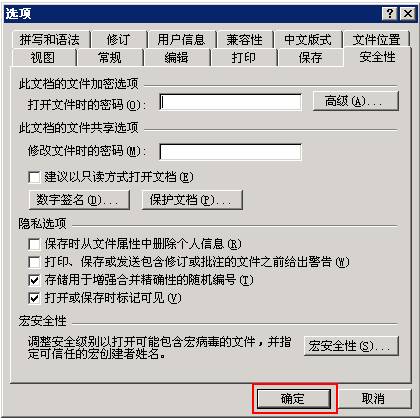Uncheck 存储用于增强合并精确性的随机编号
The height and width of the screenshot is (418, 420).
pos(34,280)
